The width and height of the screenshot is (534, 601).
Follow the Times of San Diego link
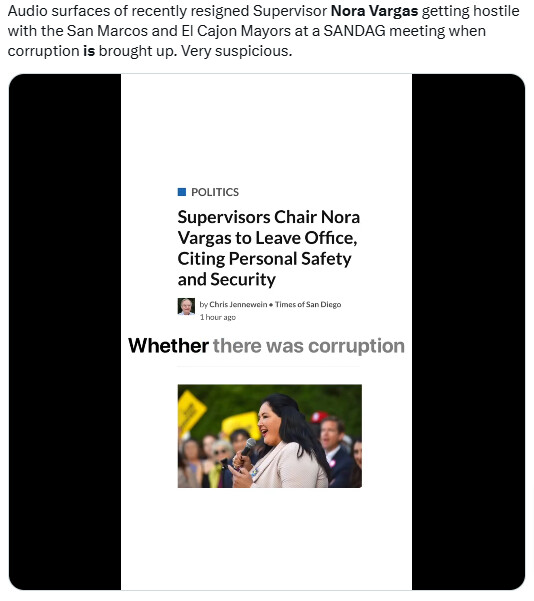(x=308, y=304)
